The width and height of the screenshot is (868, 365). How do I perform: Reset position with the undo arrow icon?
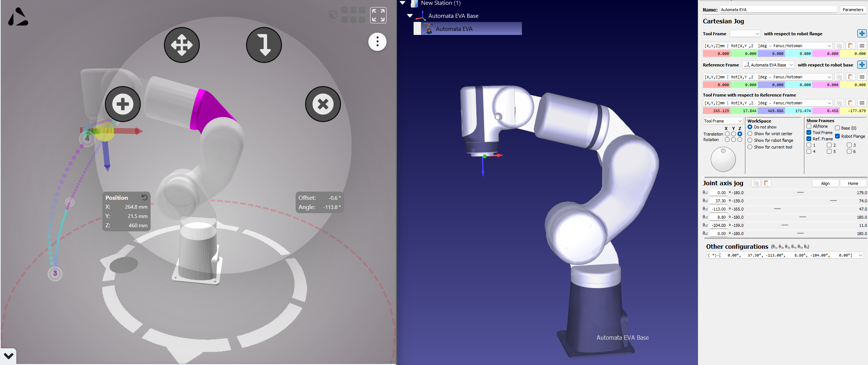145,197
